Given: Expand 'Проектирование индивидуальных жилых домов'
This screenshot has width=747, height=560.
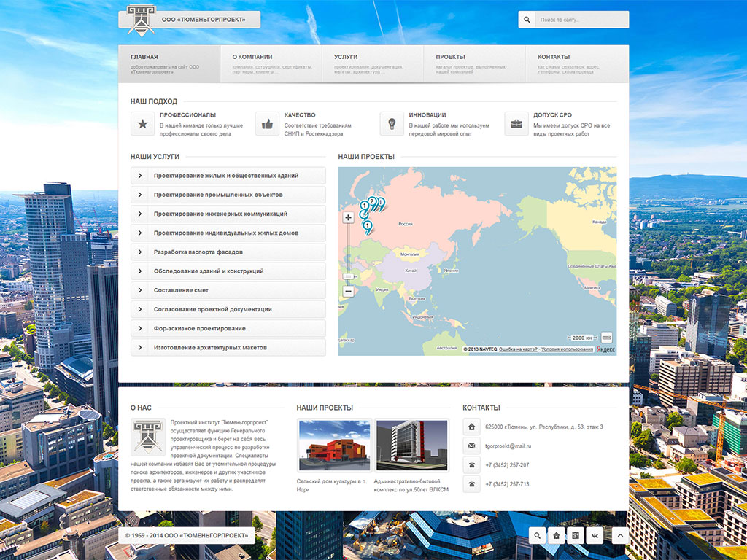Looking at the screenshot, I should 228,233.
